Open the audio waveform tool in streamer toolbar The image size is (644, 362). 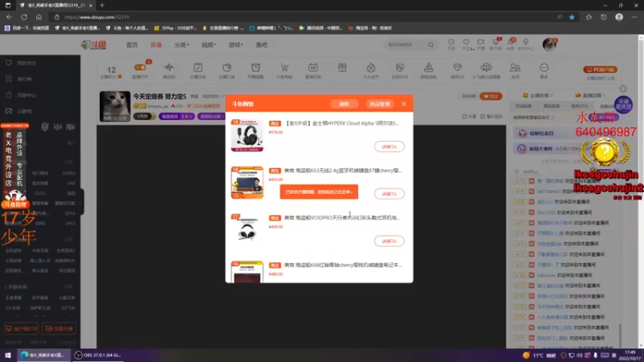pos(169,68)
